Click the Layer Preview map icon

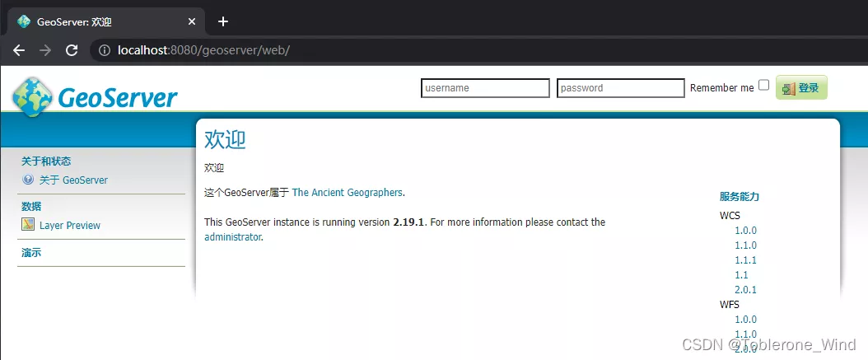[28, 224]
